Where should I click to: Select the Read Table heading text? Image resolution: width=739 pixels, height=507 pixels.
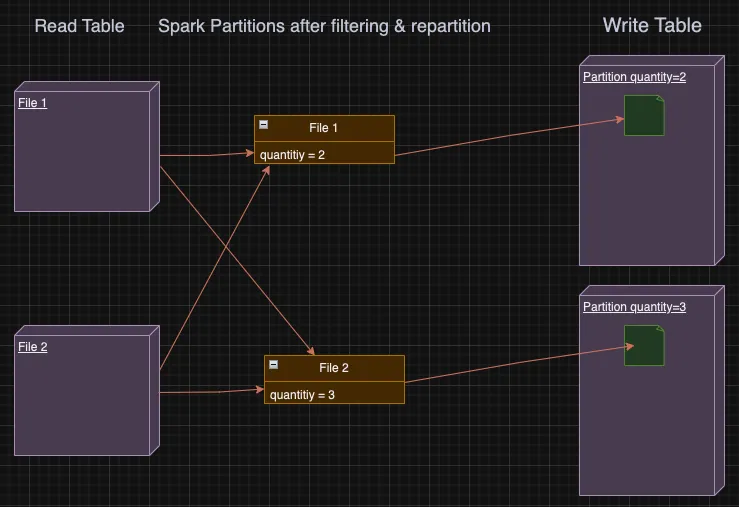[79, 26]
